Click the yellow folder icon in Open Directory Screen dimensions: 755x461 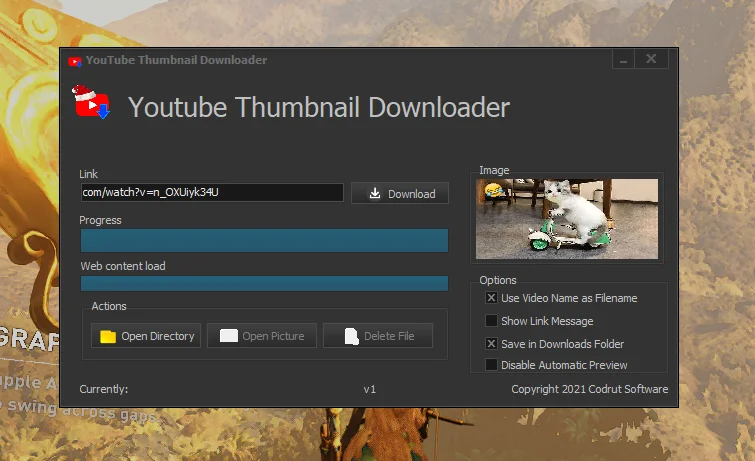coord(108,336)
